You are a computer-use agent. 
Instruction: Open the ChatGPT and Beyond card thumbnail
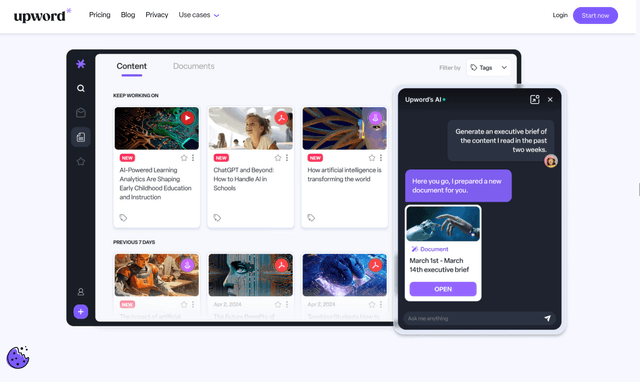tap(251, 129)
